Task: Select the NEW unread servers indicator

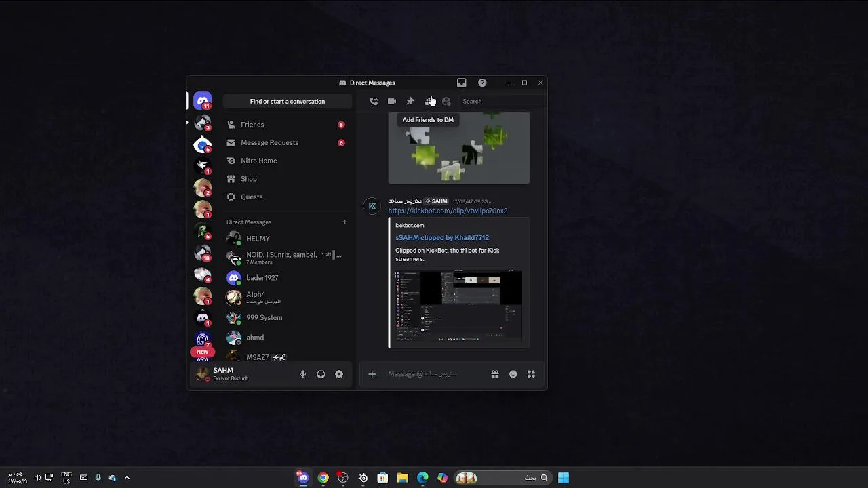Action: (202, 352)
